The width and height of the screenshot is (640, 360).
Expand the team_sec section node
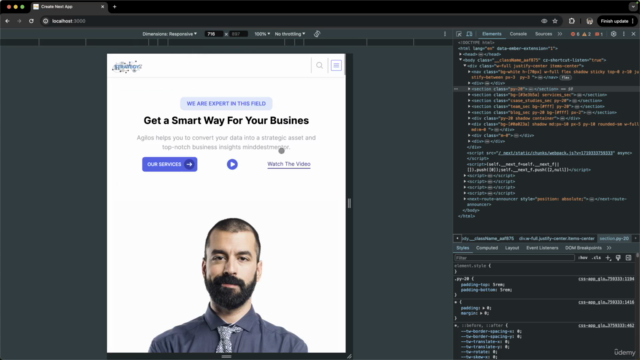469,107
